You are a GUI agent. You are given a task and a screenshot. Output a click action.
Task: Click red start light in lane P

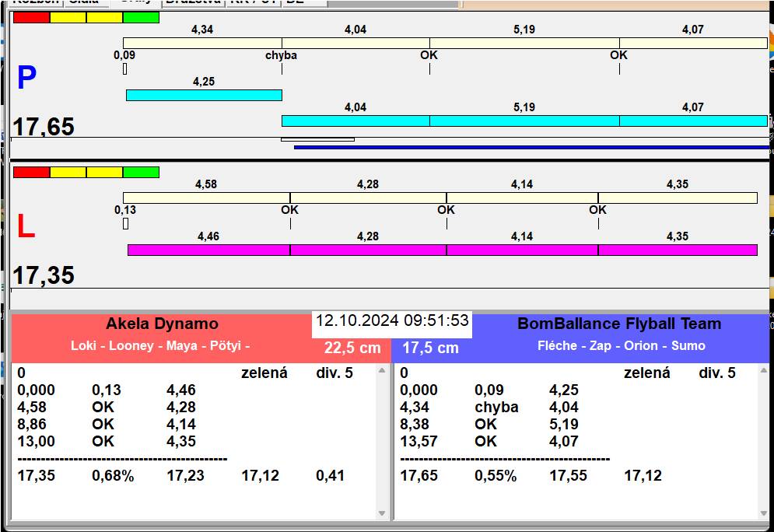31,17
